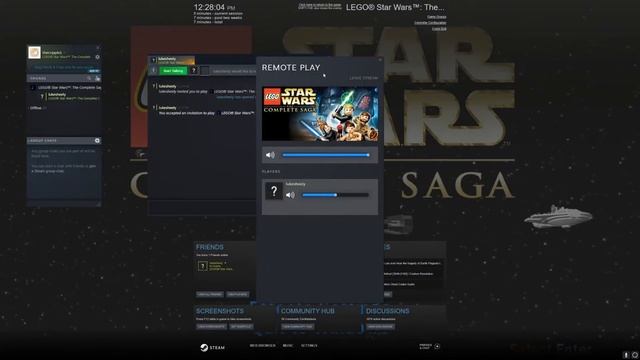640x360 pixels.
Task: Mute the player's voice speaker icon in Players section
Action: coord(290,195)
